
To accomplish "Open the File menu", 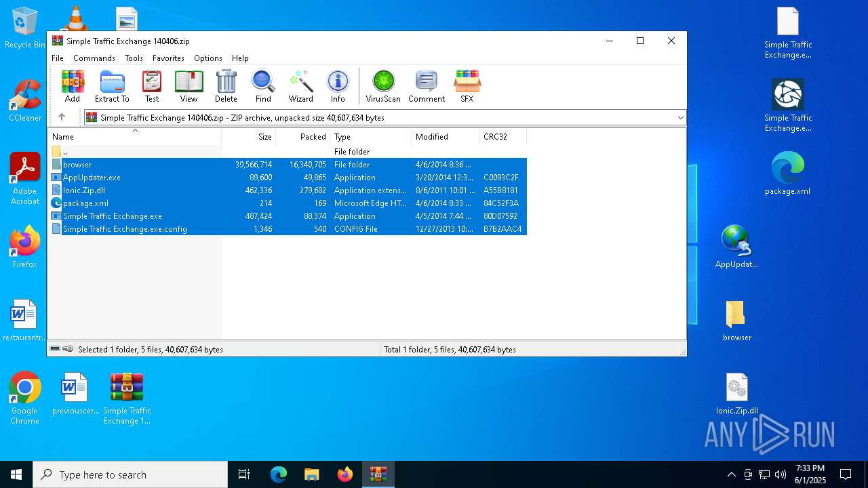I will pyautogui.click(x=58, y=58).
